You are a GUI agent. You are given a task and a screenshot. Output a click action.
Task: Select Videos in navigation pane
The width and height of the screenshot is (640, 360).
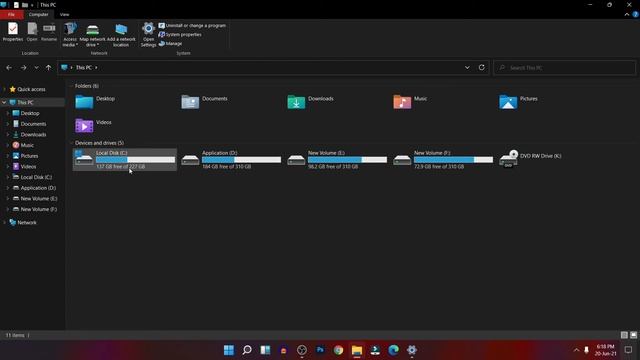(28, 167)
